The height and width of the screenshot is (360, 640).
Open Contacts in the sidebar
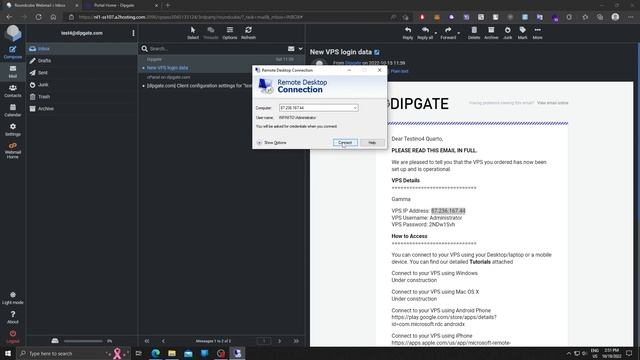pyautogui.click(x=13, y=91)
